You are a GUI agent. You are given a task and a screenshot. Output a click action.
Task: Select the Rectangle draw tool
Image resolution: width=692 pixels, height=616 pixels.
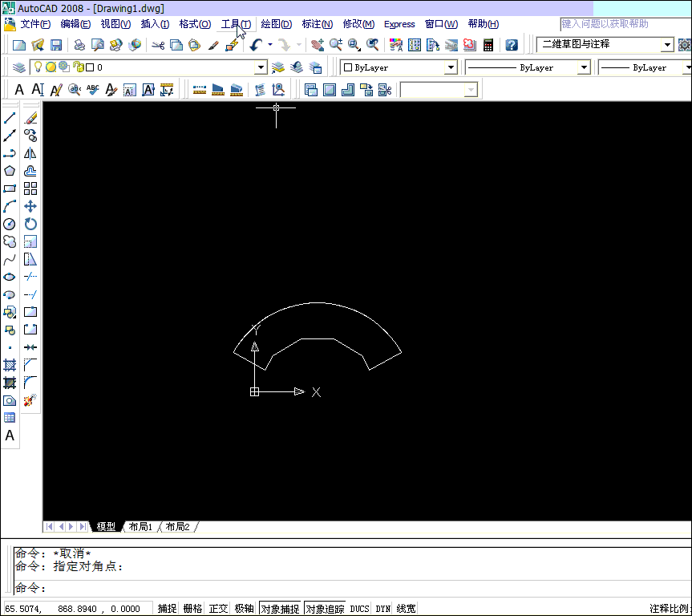click(x=10, y=188)
